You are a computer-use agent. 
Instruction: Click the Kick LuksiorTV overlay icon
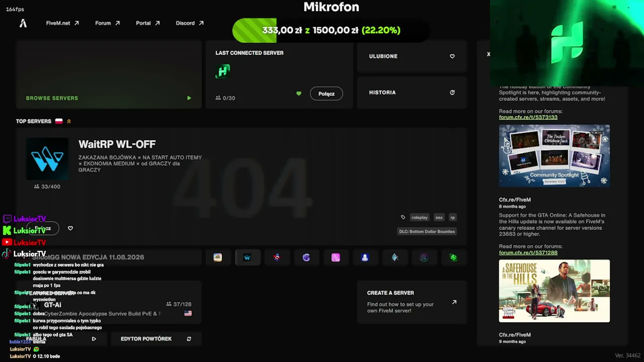[7, 230]
